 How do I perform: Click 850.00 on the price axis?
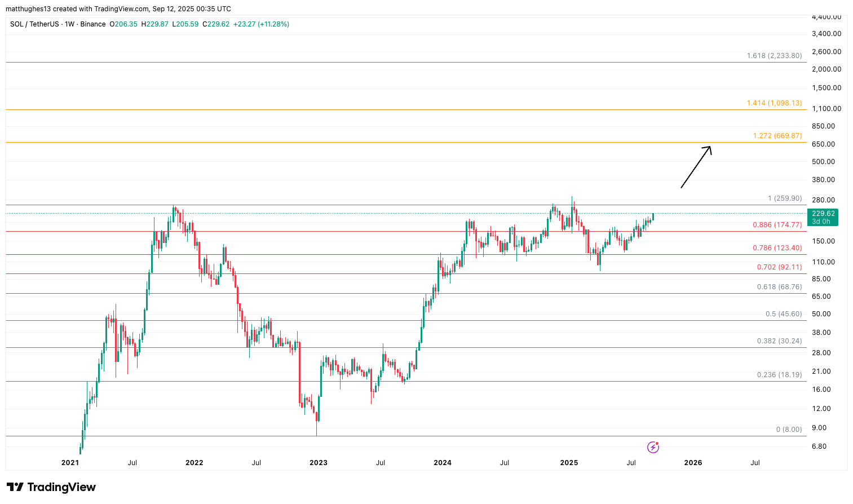tap(824, 126)
